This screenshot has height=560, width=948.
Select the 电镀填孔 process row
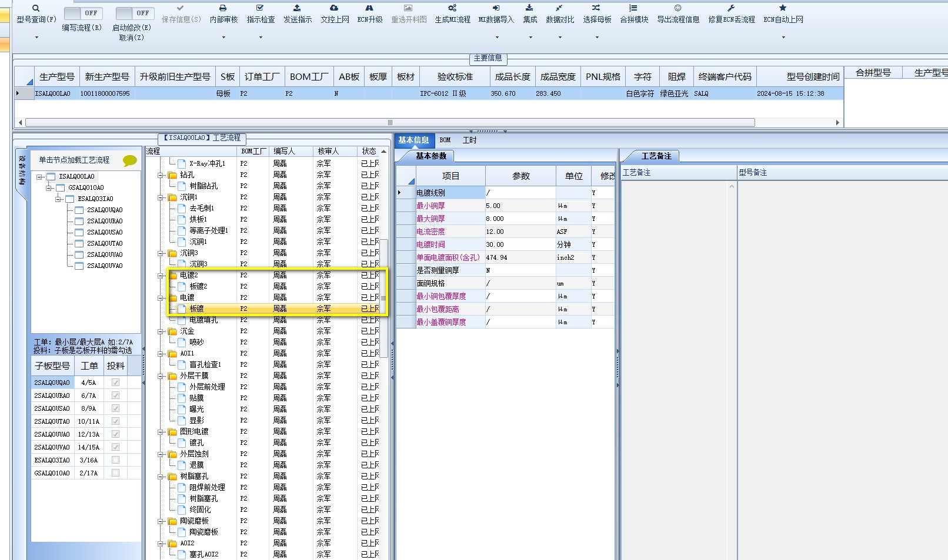click(x=203, y=320)
